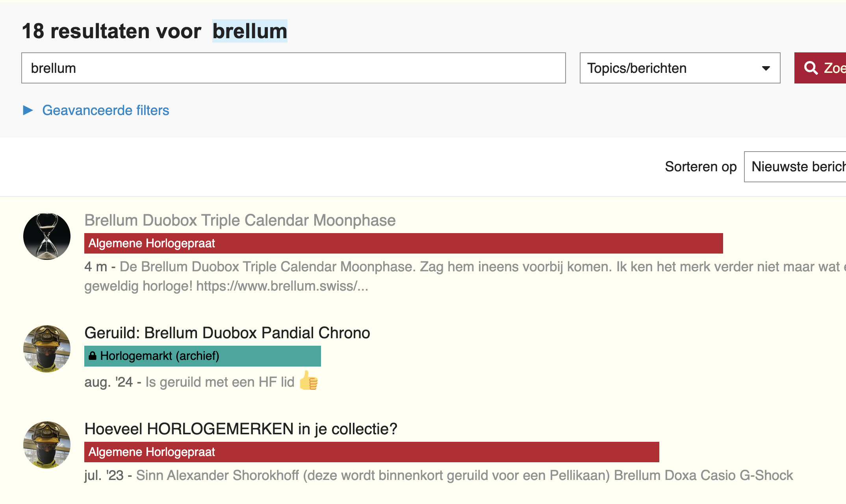Open Geruild: Brellum Duobox Pandial Chrono topic

click(227, 333)
